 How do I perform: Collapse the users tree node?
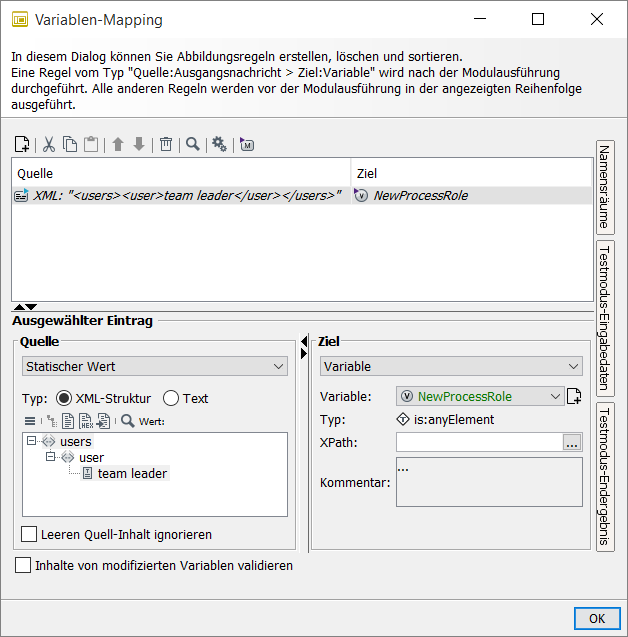pos(32,441)
